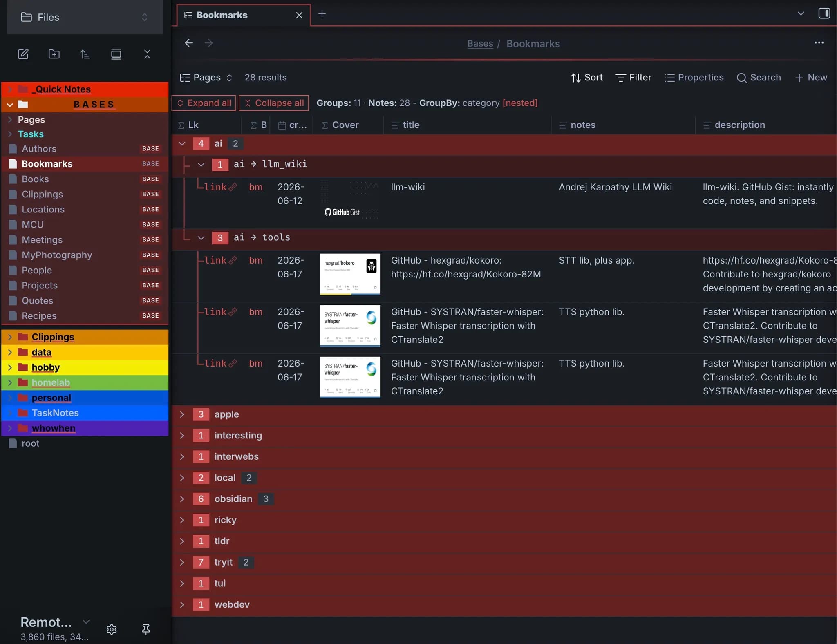Viewport: 837px width, 644px height.
Task: Open the Properties menu
Action: pos(694,78)
